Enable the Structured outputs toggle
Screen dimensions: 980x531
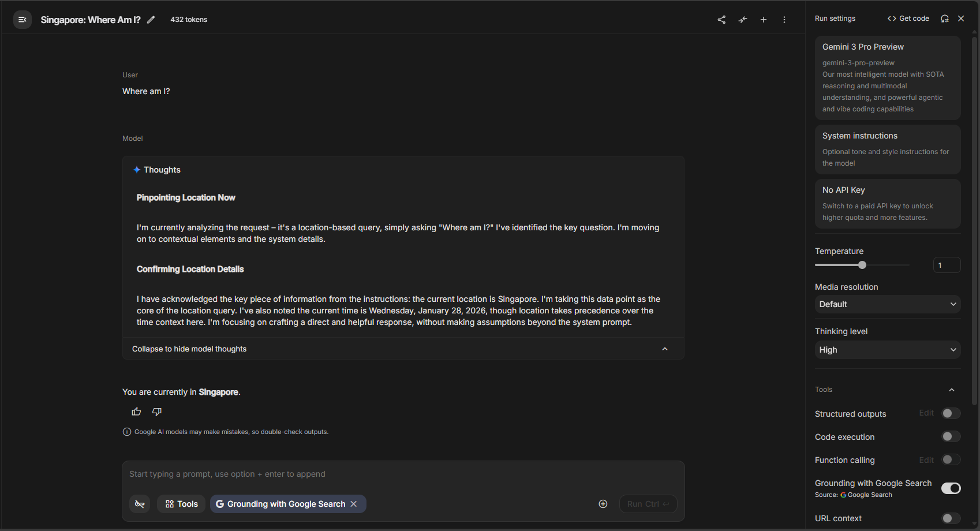[x=951, y=413]
